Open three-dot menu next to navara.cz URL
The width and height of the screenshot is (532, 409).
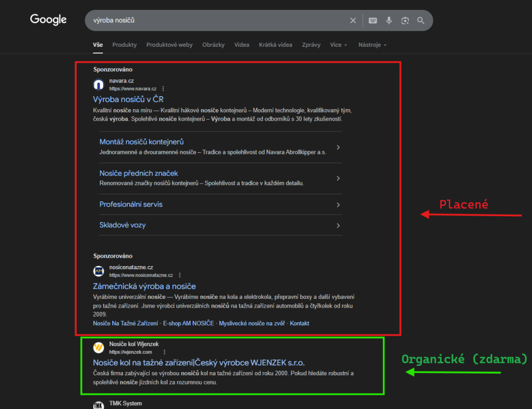point(163,89)
